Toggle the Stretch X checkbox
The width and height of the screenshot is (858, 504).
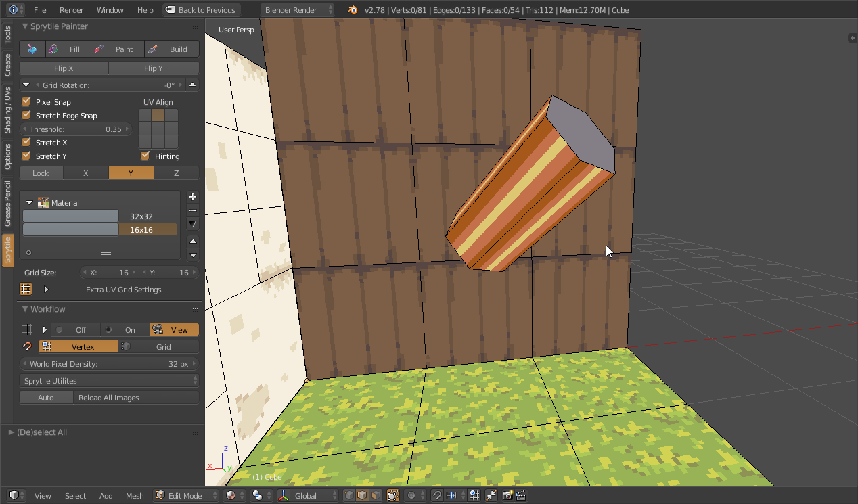point(26,143)
